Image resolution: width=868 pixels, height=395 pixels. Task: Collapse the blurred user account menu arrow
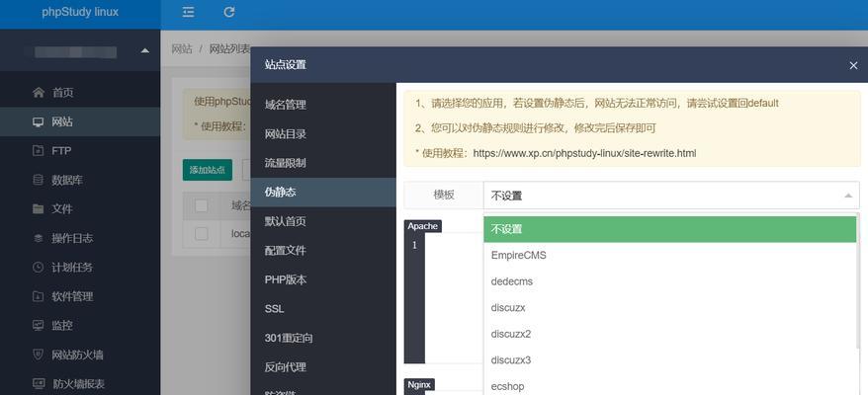[145, 51]
